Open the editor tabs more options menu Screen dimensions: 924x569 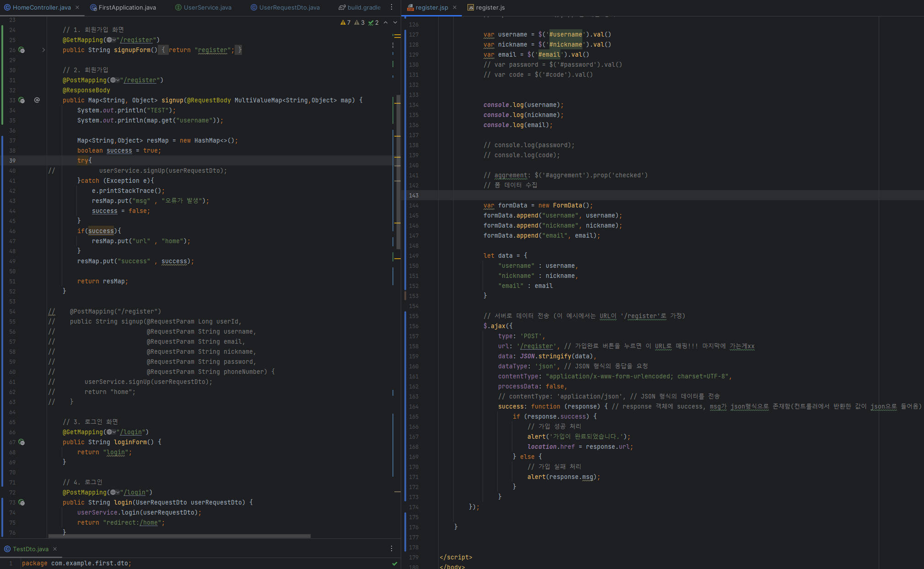(392, 7)
